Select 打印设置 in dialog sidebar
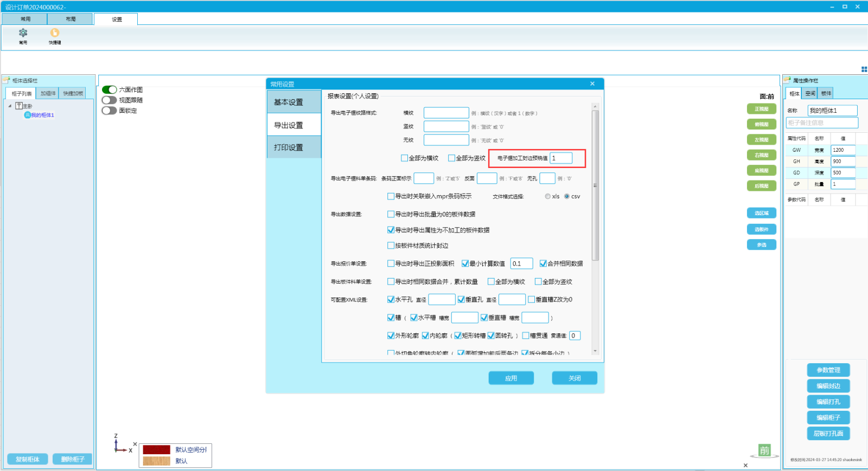This screenshot has width=868, height=471. 294,147
